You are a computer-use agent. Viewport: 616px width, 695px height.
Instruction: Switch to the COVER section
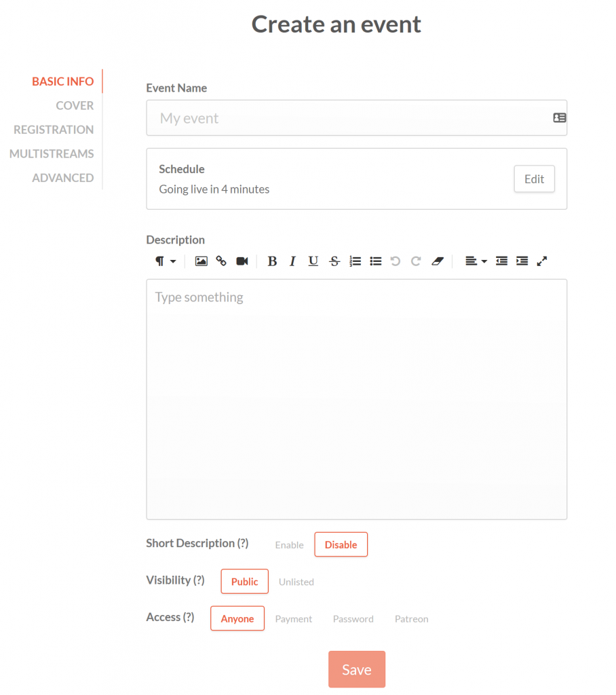tap(75, 105)
